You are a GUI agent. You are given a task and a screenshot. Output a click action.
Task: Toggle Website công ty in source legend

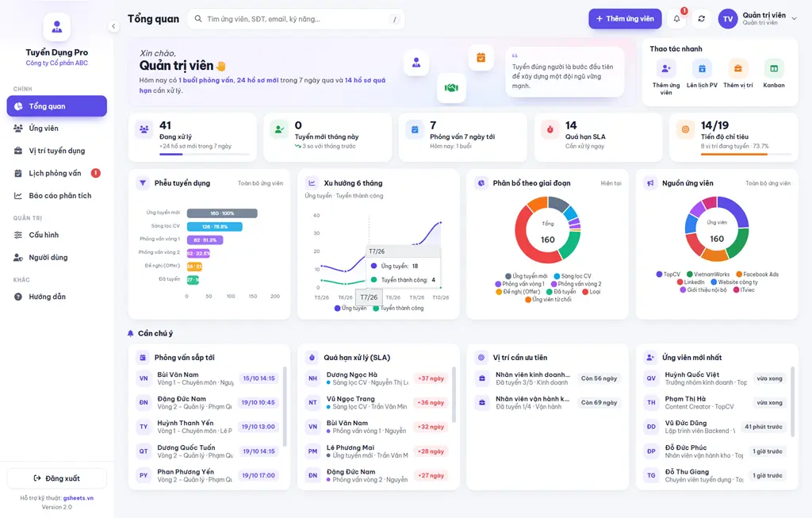(x=734, y=282)
